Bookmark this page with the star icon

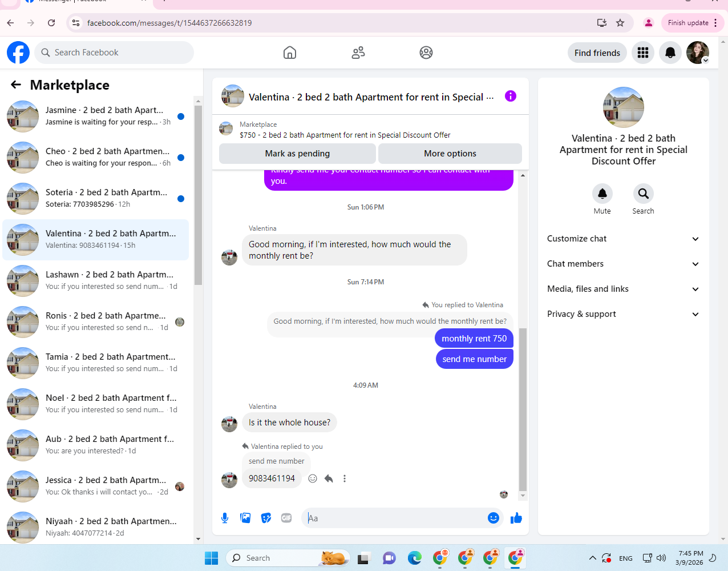tap(620, 23)
